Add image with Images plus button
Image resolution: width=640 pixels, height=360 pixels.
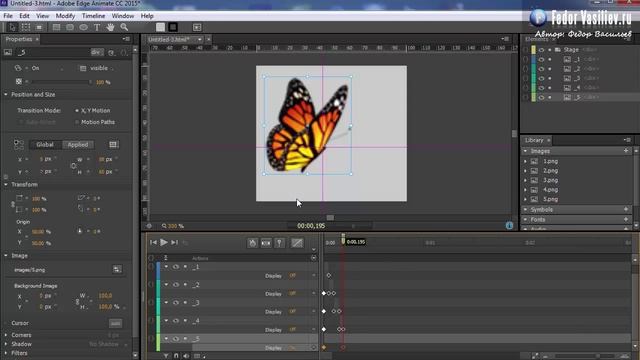tap(626, 151)
